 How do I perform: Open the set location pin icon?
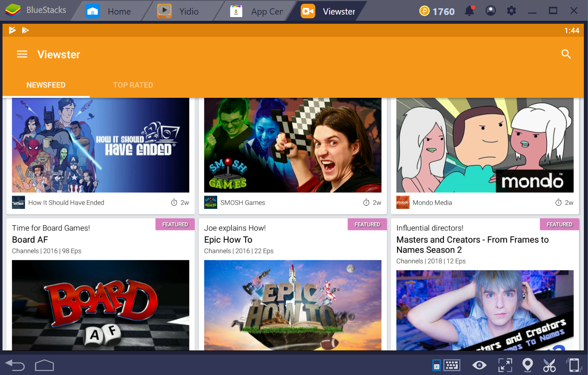[x=527, y=365]
